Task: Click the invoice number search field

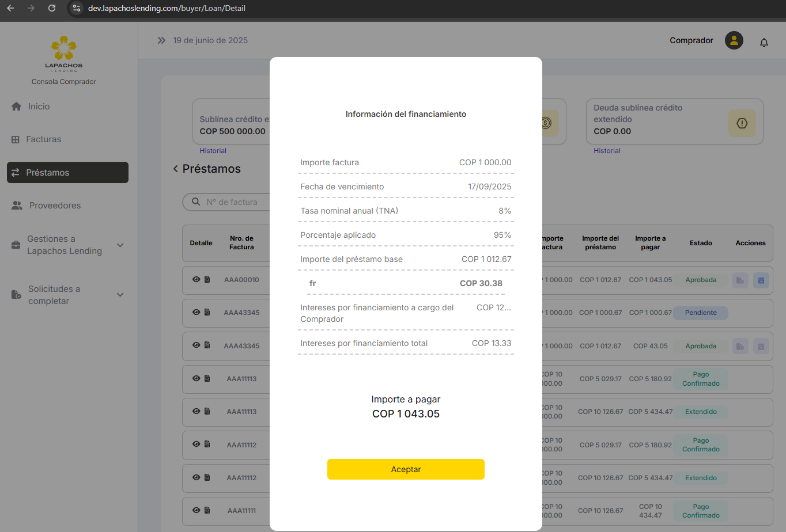Action: point(236,202)
